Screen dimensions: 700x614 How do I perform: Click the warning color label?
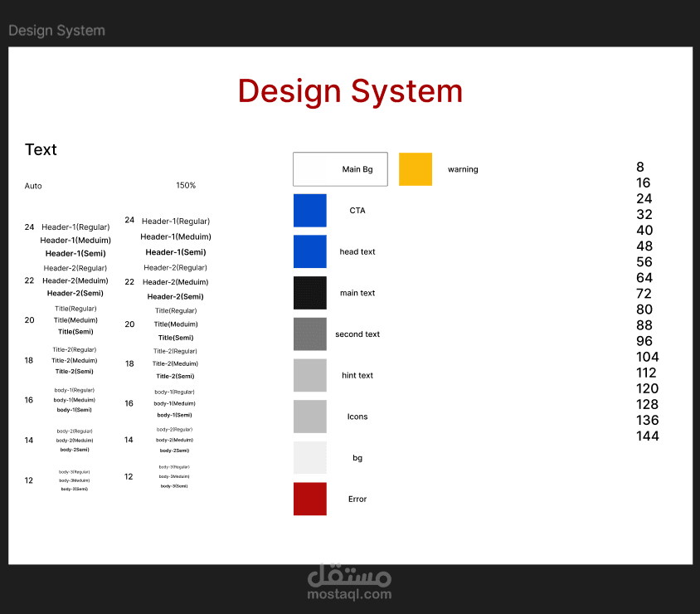463,169
